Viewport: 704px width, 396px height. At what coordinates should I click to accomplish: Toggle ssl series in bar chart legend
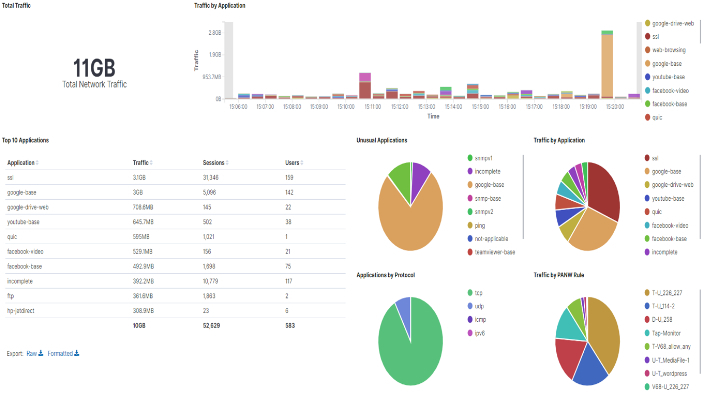[652, 36]
